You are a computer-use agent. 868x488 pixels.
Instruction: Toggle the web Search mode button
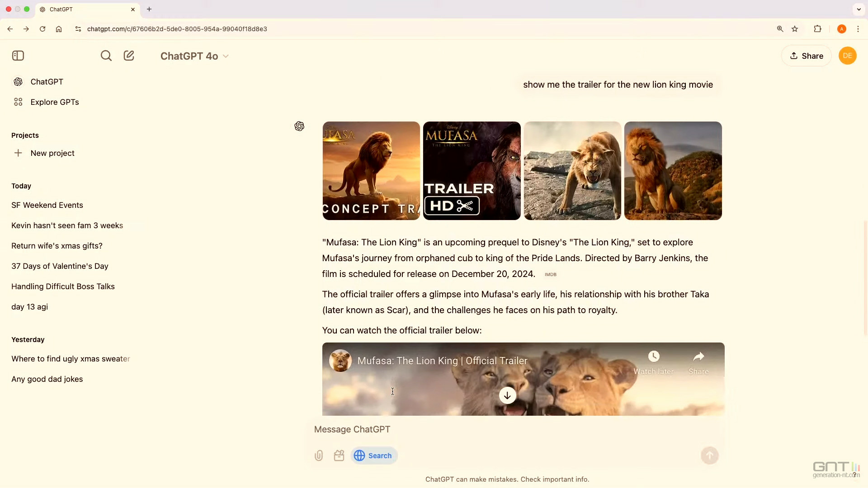[374, 455]
